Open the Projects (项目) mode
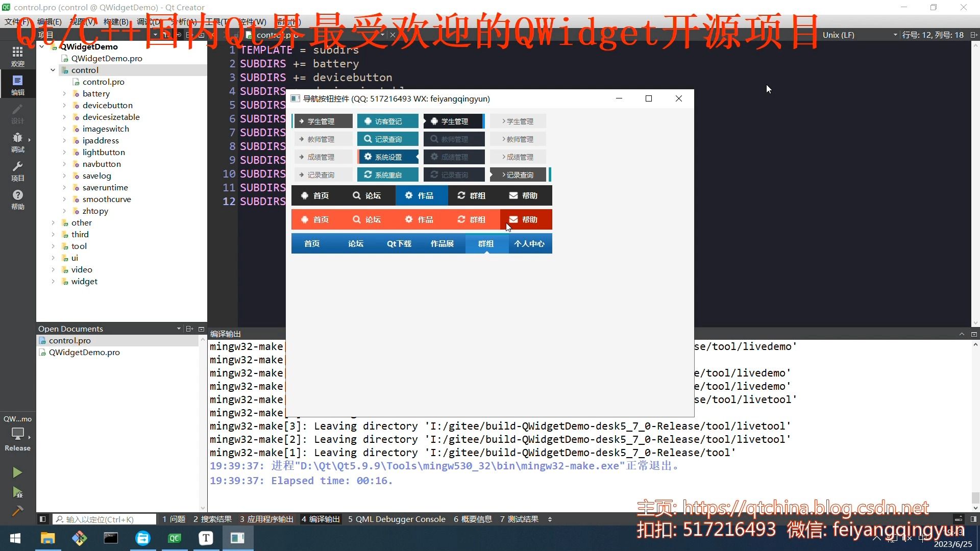The width and height of the screenshot is (980, 551). [x=17, y=171]
